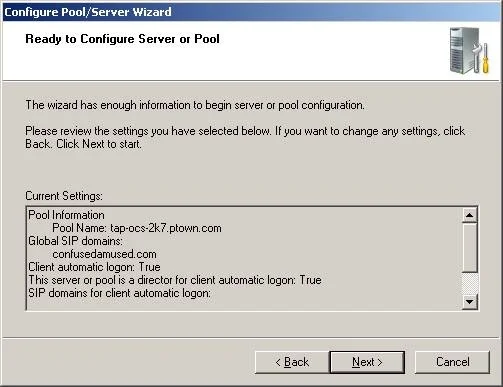Click the Please review the settings paragraph
503x387 pixels.
245,137
